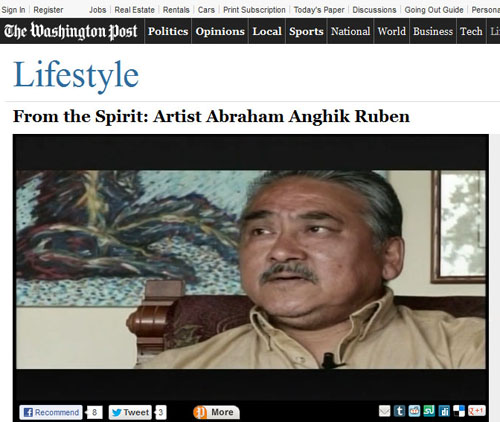Image resolution: width=500 pixels, height=422 pixels.
Task: Click The Washington Post logo
Action: tap(71, 31)
